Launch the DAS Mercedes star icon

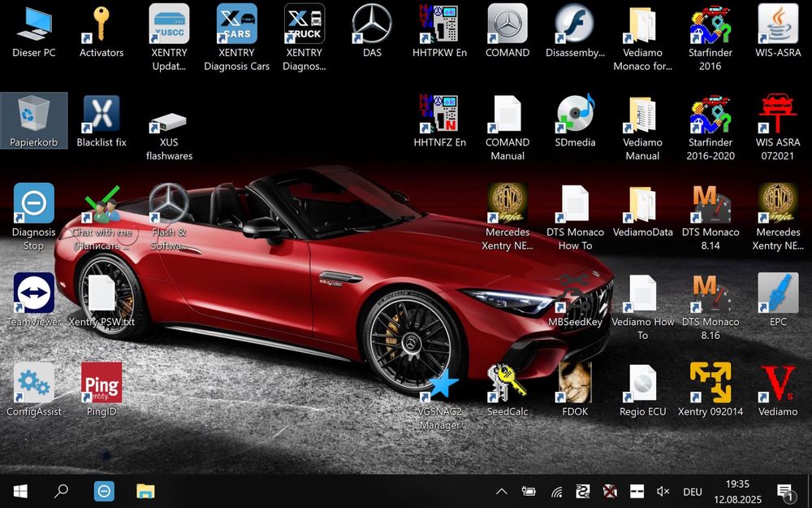click(x=372, y=26)
